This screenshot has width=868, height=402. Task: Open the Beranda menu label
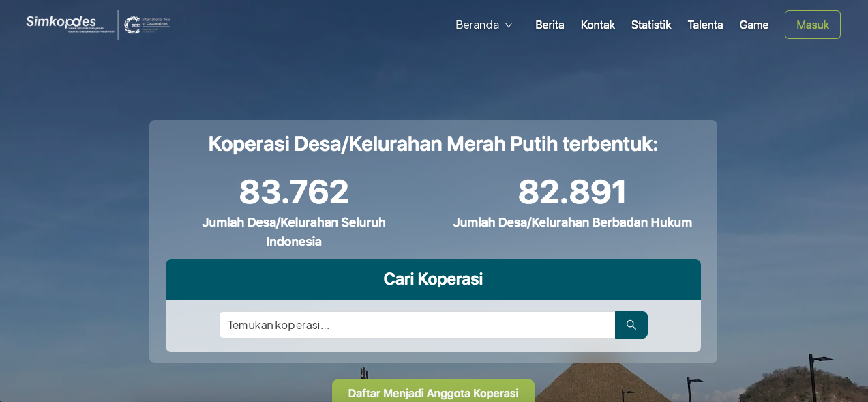[x=477, y=25]
